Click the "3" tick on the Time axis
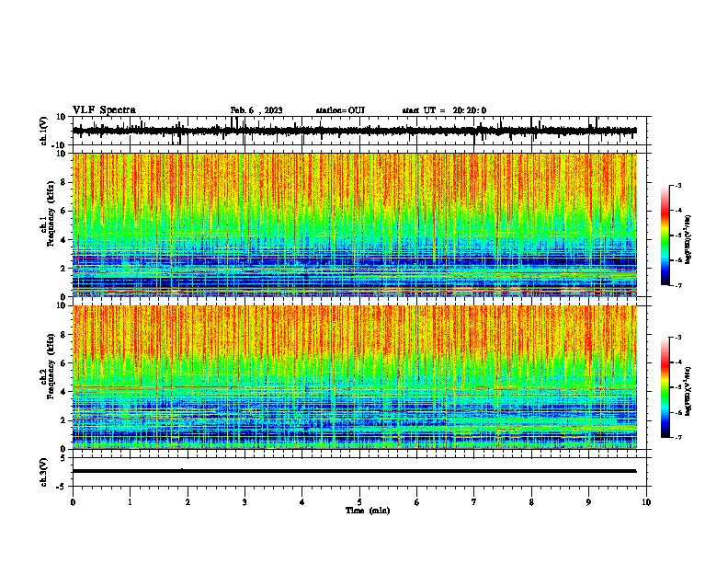The width and height of the screenshot is (728, 563). pos(245,502)
